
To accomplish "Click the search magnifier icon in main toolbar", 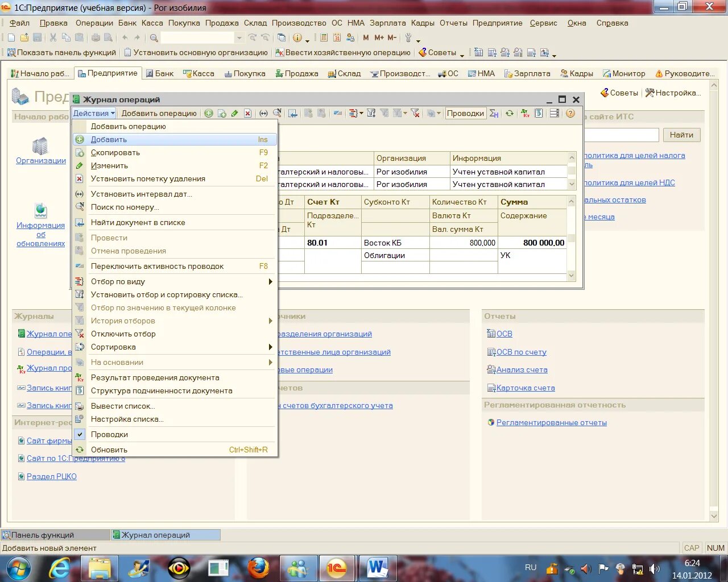I will click(154, 38).
